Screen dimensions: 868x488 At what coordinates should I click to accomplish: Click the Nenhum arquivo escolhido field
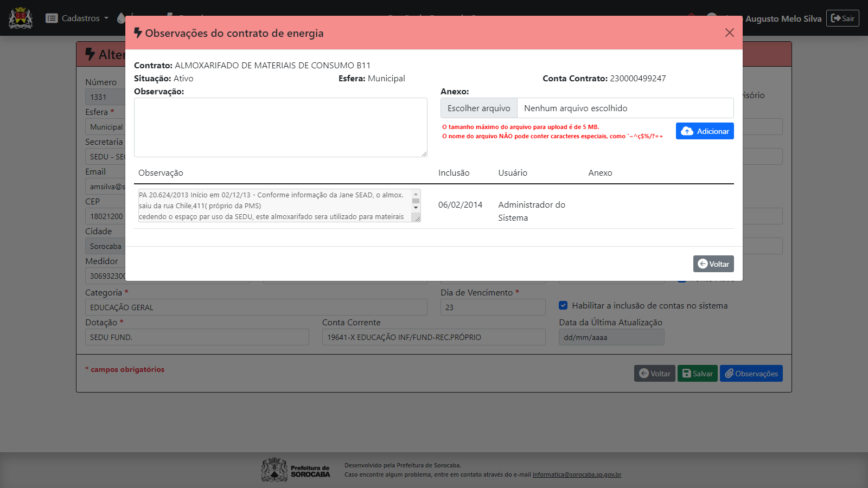tap(626, 108)
